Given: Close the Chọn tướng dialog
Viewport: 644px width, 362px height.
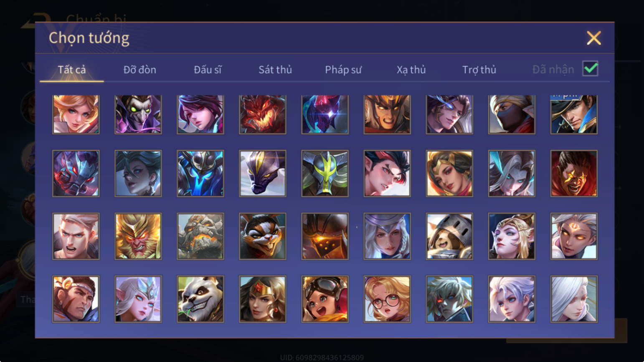Looking at the screenshot, I should pyautogui.click(x=593, y=38).
